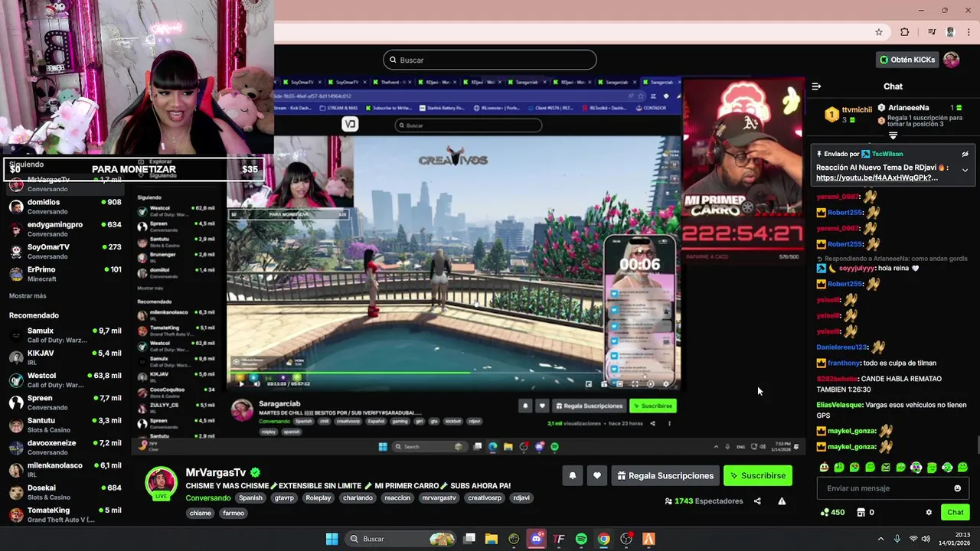
Task: Open File Explorer from taskbar
Action: 492,539
